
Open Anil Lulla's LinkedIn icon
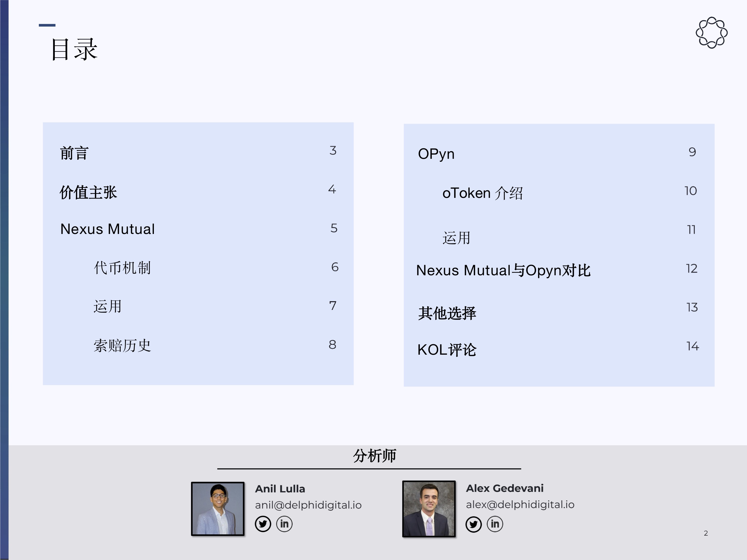coord(284,524)
